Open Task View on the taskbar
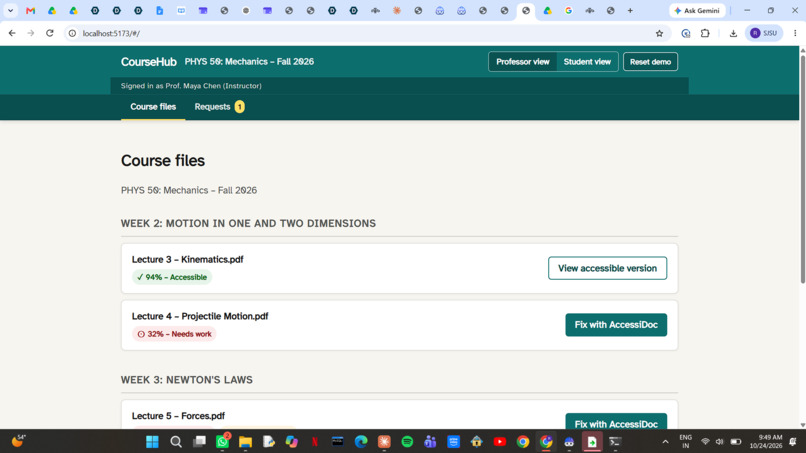 point(199,442)
